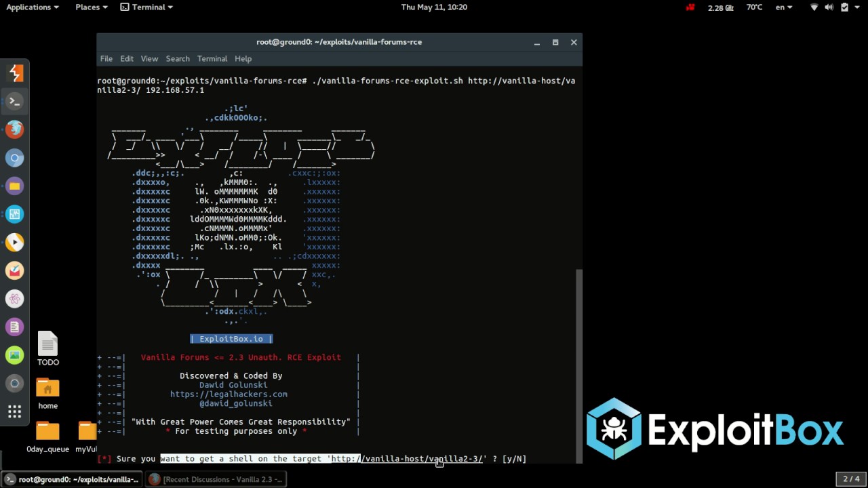Open the home folder on desktop
This screenshot has height=488, width=868.
pyautogui.click(x=47, y=394)
